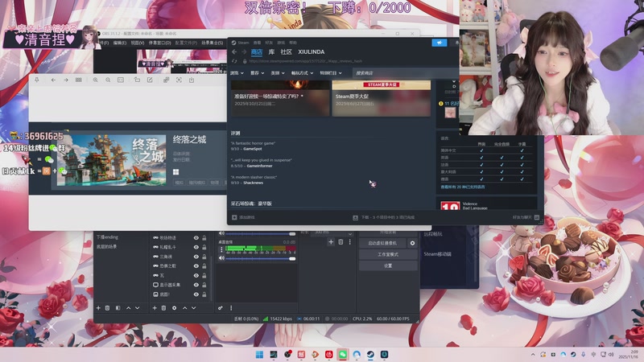The height and width of the screenshot is (362, 644).
Task: Open 商店 tab in Steam
Action: pos(257,51)
